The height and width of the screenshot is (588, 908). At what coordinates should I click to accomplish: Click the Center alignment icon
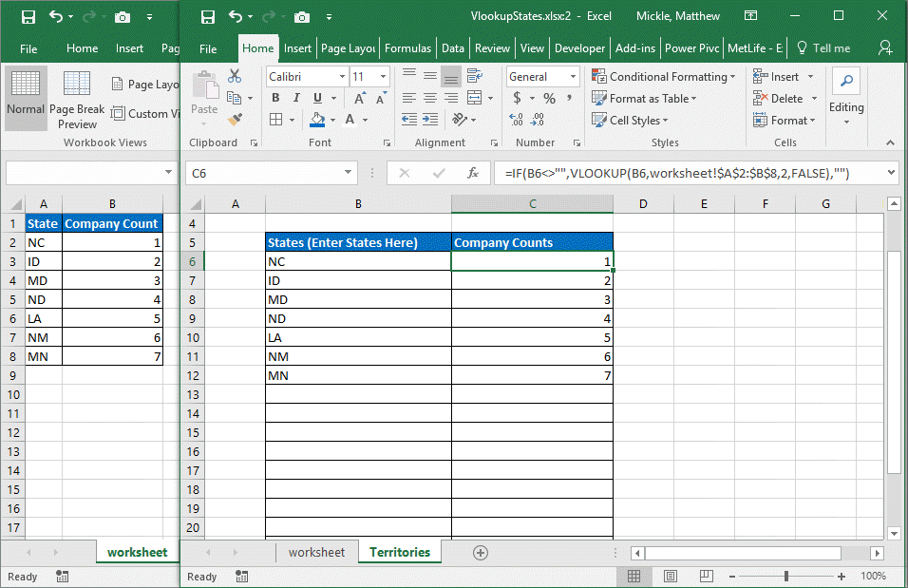coord(430,98)
